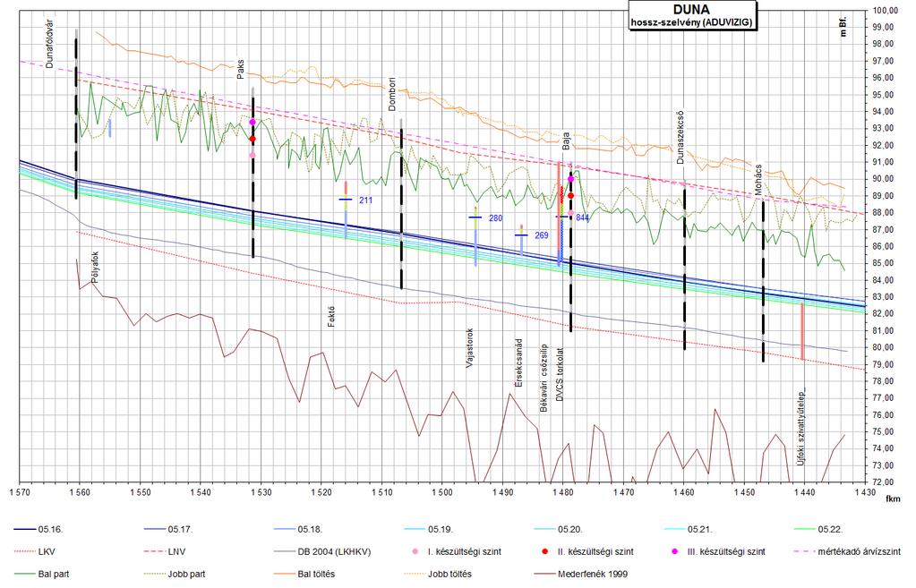
Task: Select the "Dunaföldvár" station label
Action: pyautogui.click(x=49, y=45)
